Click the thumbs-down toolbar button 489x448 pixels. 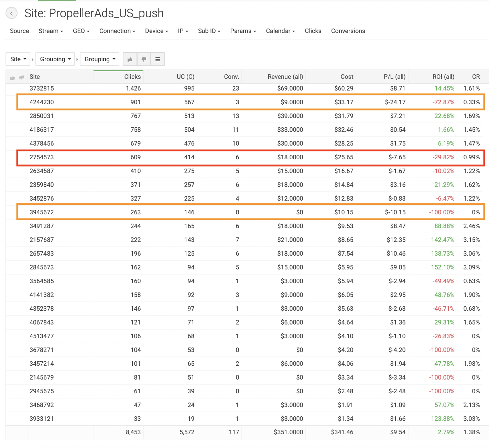(144, 59)
